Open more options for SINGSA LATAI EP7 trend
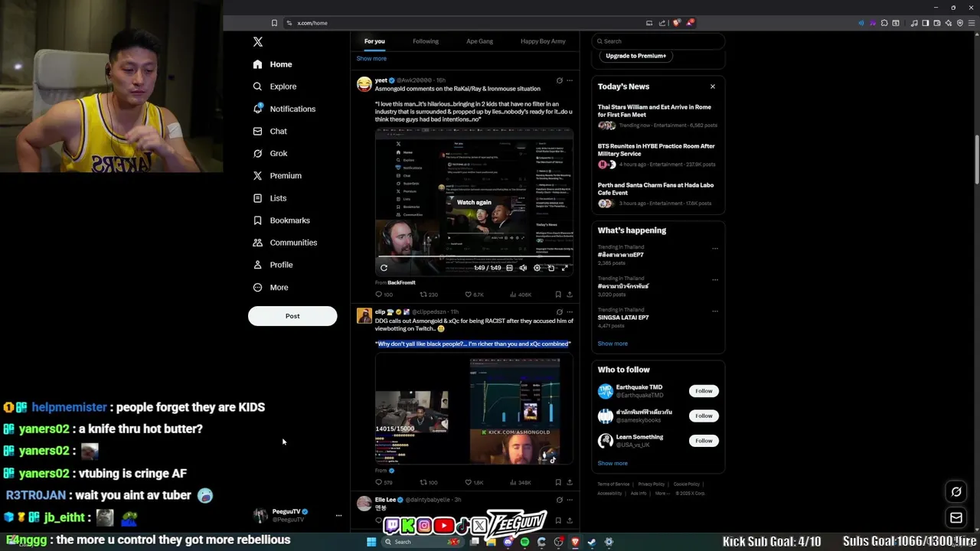 click(715, 311)
